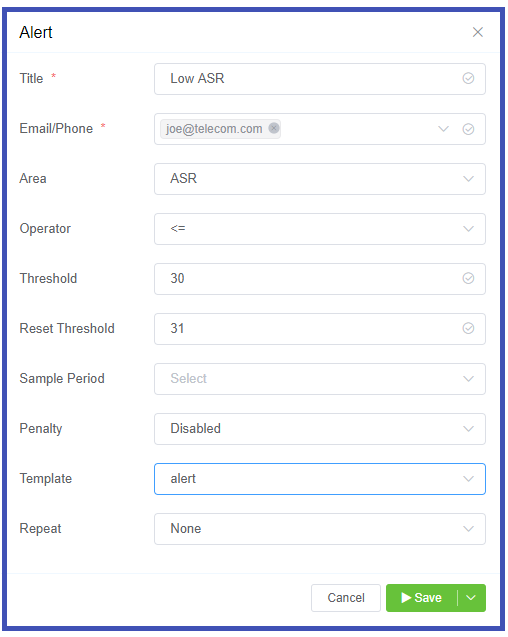Click the play arrow icon on Save
508x637 pixels.
(x=406, y=598)
